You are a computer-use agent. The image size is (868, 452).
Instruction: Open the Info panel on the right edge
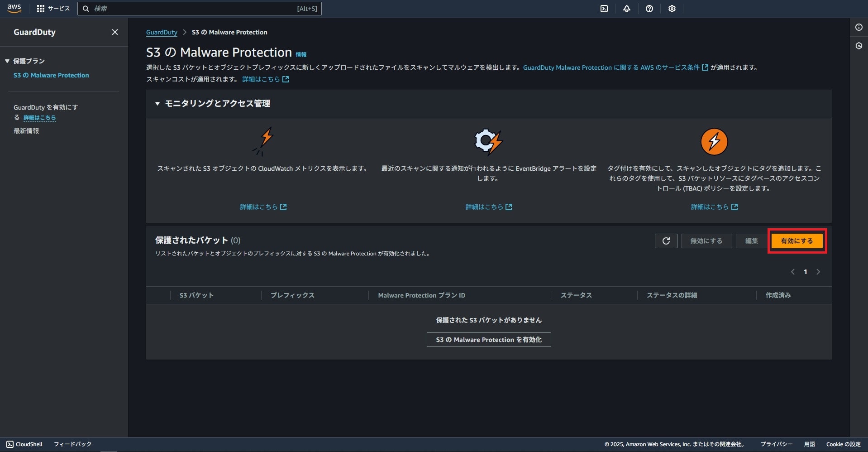click(858, 27)
